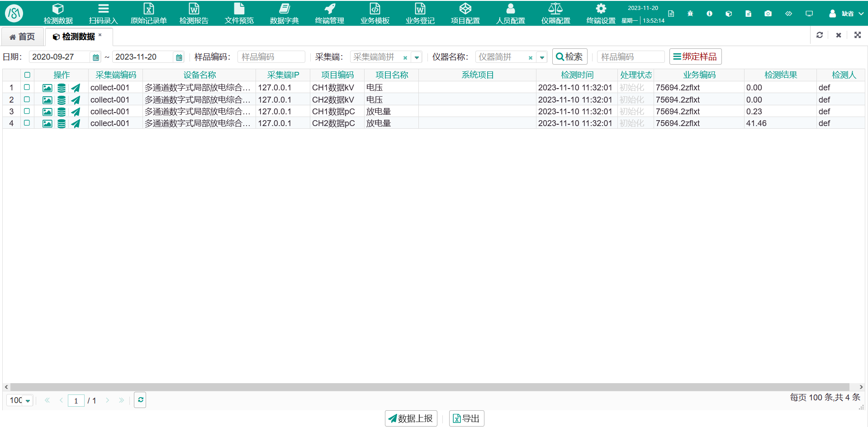The width and height of the screenshot is (868, 427).
Task: Click the bug icon in the header
Action: 690,14
